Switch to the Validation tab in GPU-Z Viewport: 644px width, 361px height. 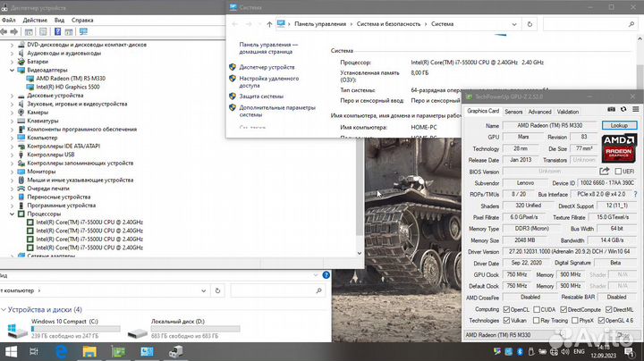pos(568,112)
